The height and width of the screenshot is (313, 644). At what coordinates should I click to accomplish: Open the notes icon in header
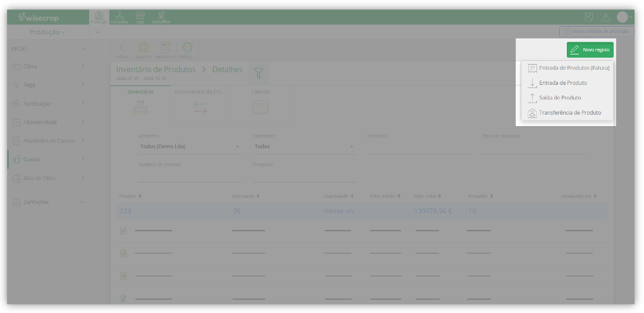[589, 17]
